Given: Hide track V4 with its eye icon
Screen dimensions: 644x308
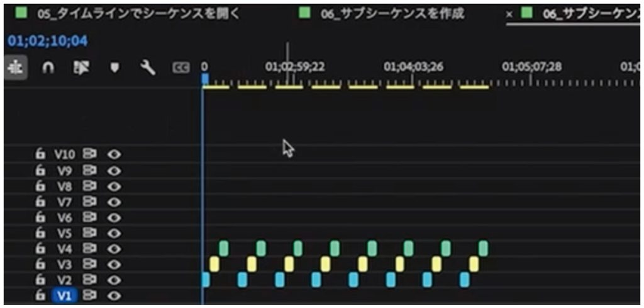Looking at the screenshot, I should coord(115,248).
